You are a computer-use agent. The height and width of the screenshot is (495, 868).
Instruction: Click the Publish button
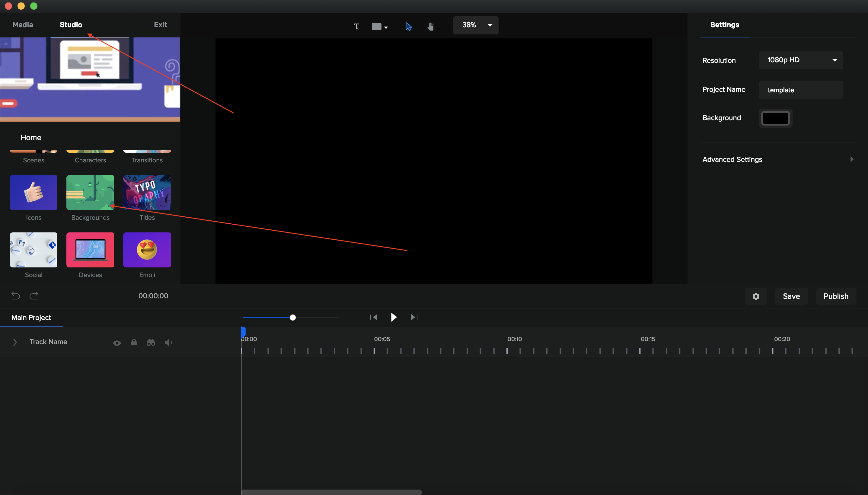pyautogui.click(x=836, y=296)
